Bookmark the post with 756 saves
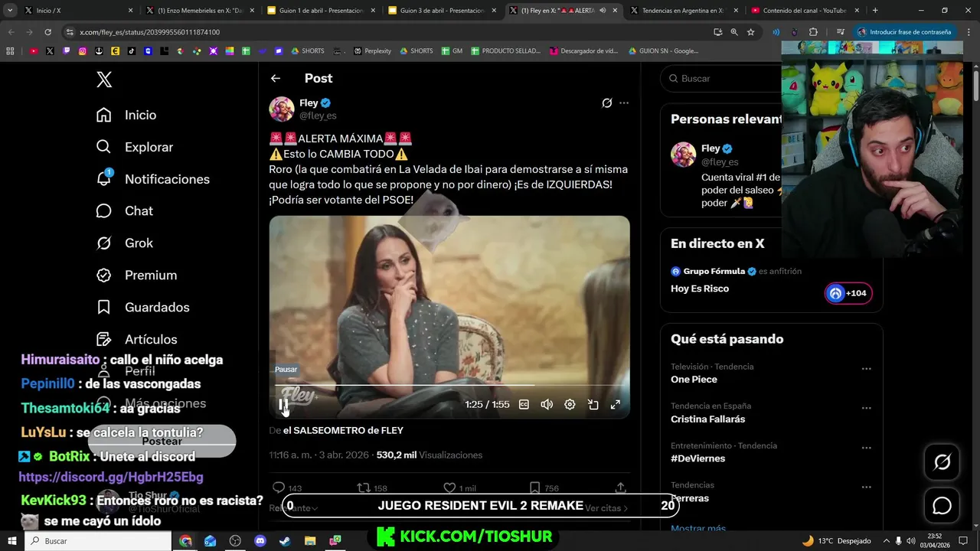 click(x=544, y=487)
